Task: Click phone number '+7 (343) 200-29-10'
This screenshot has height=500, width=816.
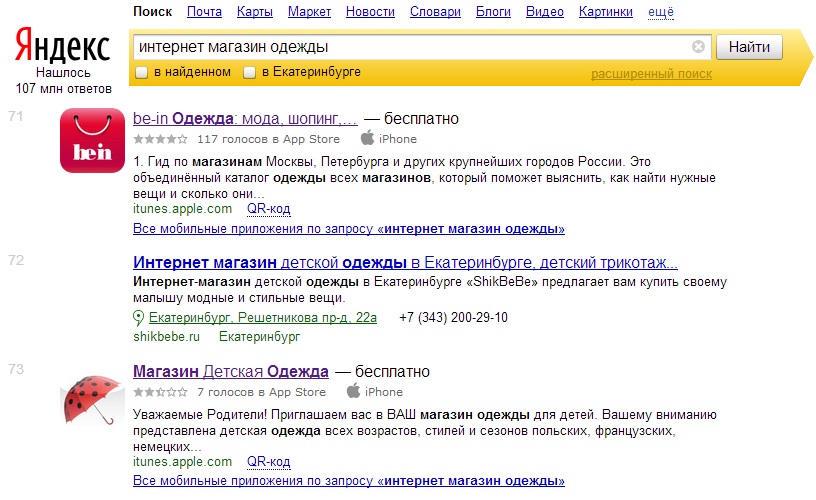Action: tap(453, 317)
